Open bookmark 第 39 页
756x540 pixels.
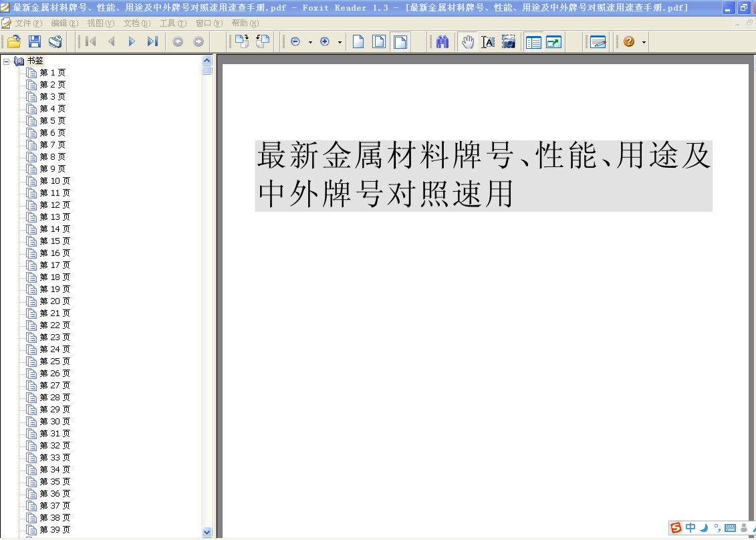point(55,530)
